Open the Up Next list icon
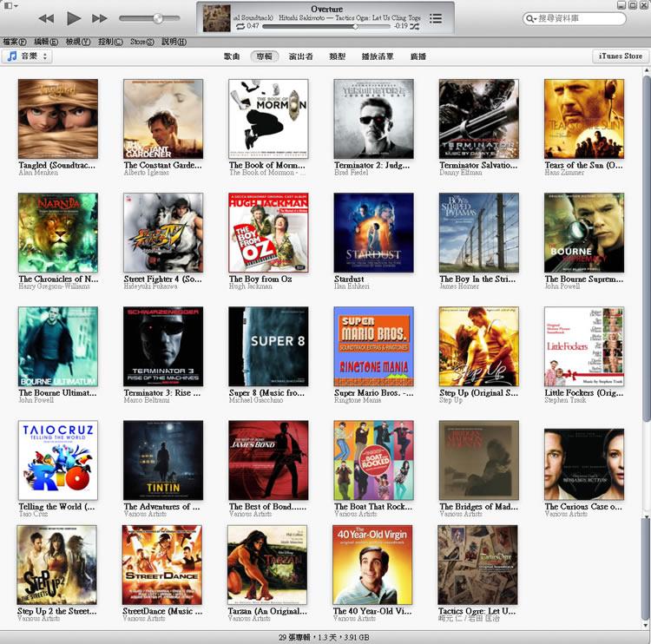The image size is (651, 644). click(x=436, y=18)
